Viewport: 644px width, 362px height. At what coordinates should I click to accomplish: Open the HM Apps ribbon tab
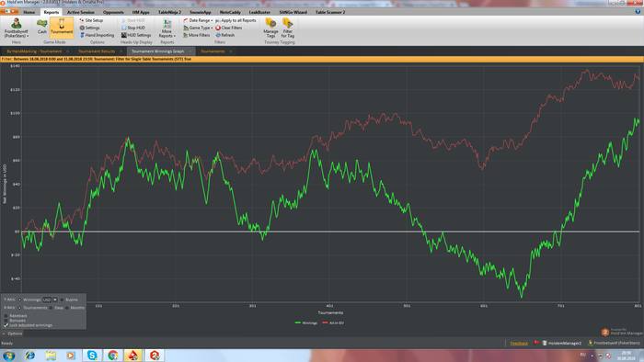click(x=141, y=12)
